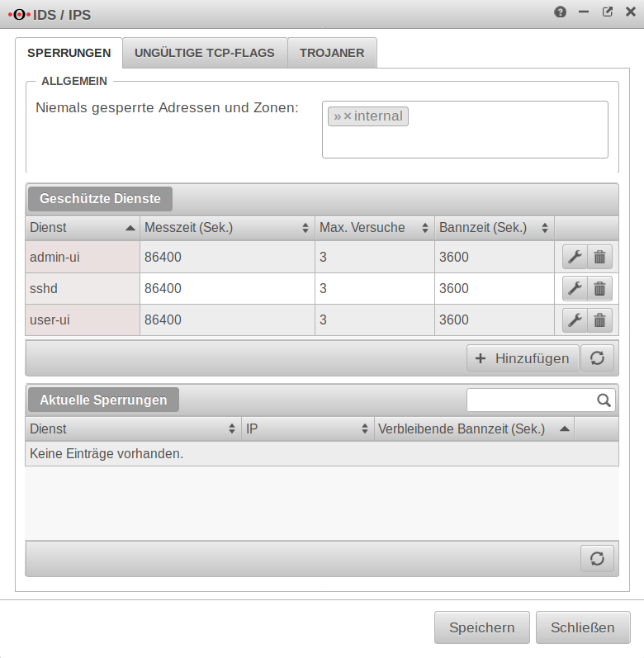Open settings for user-ui service
Screen dimensions: 644x658
pyautogui.click(x=575, y=320)
